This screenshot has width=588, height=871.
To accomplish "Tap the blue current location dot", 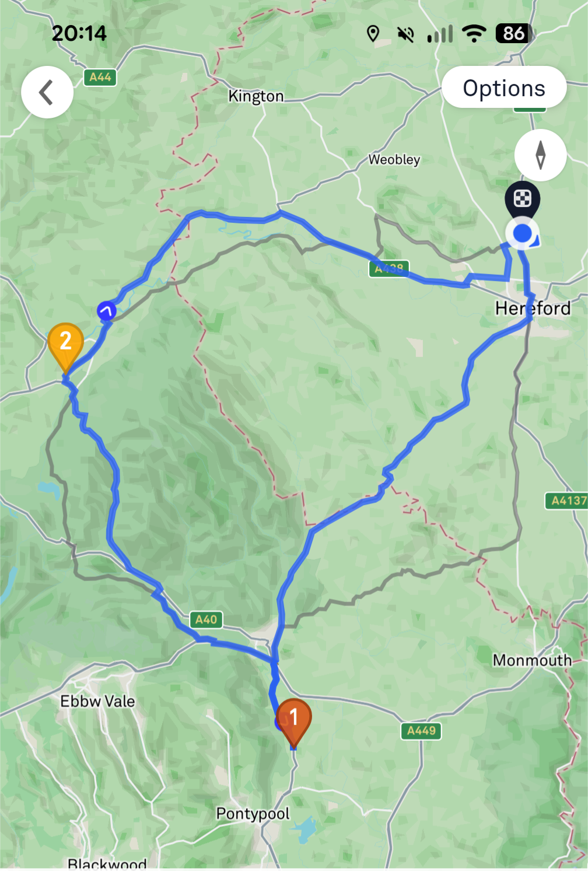I will click(x=522, y=234).
